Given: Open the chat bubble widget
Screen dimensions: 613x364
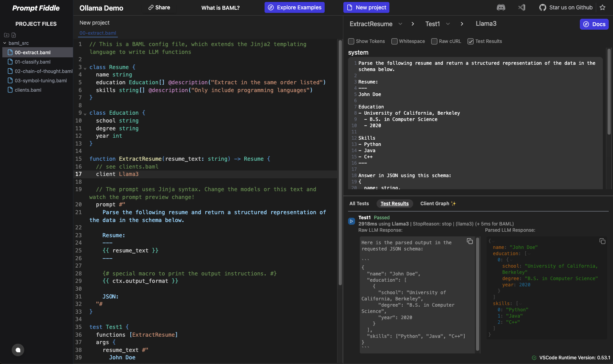Looking at the screenshot, I should [x=18, y=350].
